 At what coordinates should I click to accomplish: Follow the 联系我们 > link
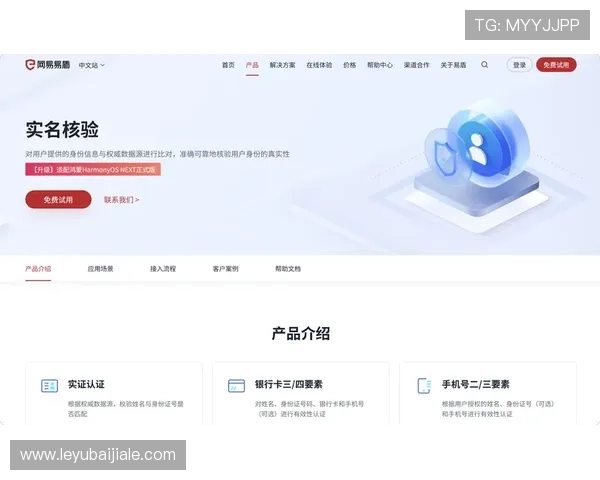point(122,199)
